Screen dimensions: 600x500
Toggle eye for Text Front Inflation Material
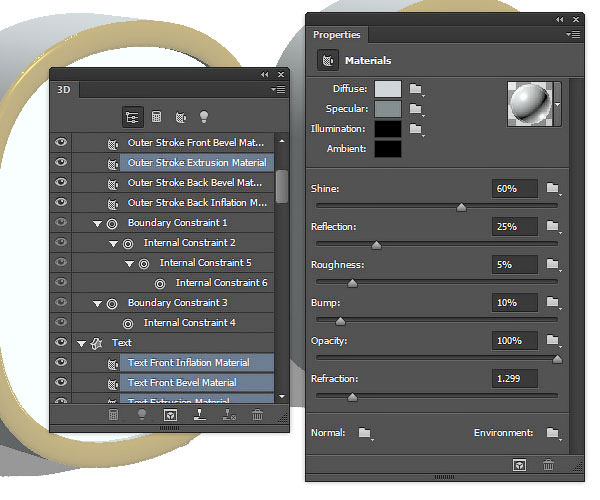pyautogui.click(x=61, y=362)
